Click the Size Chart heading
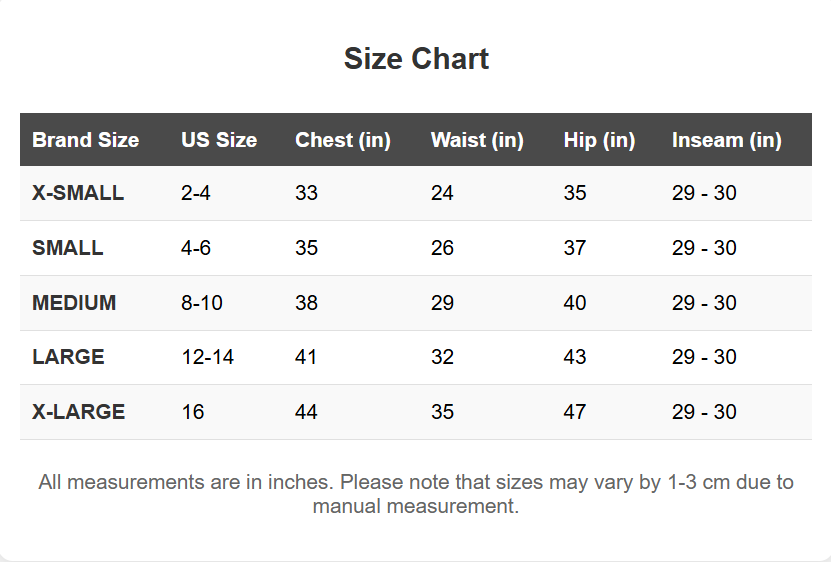 point(416,59)
